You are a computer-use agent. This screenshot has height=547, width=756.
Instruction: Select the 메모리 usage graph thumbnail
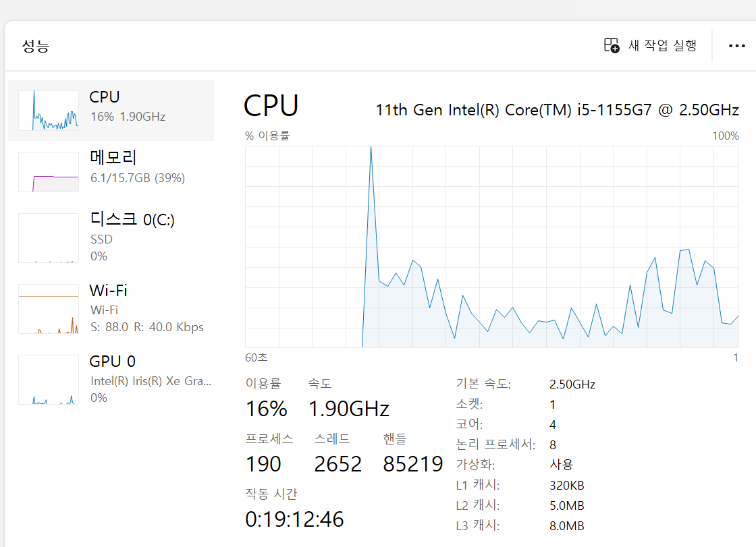pyautogui.click(x=49, y=171)
